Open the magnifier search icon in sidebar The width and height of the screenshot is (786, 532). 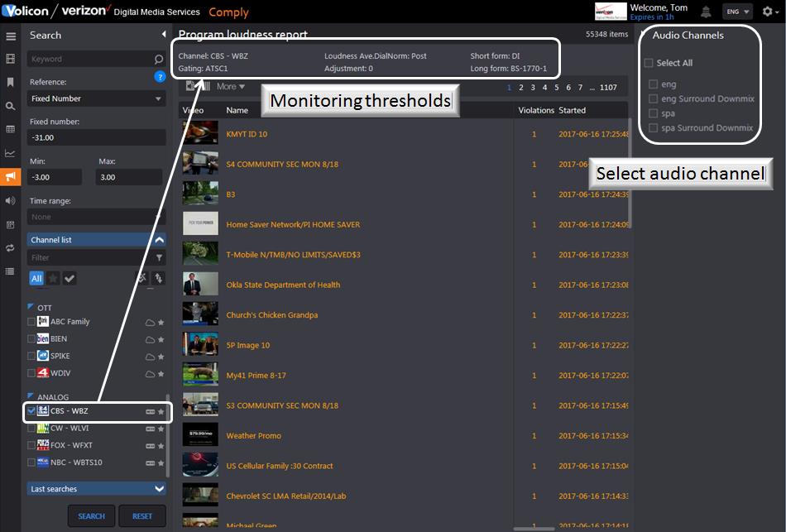[10, 106]
